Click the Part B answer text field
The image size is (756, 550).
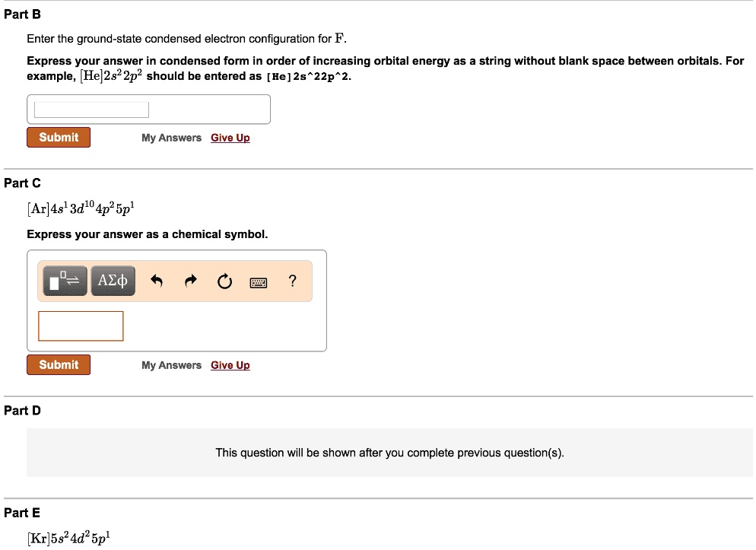coord(91,110)
